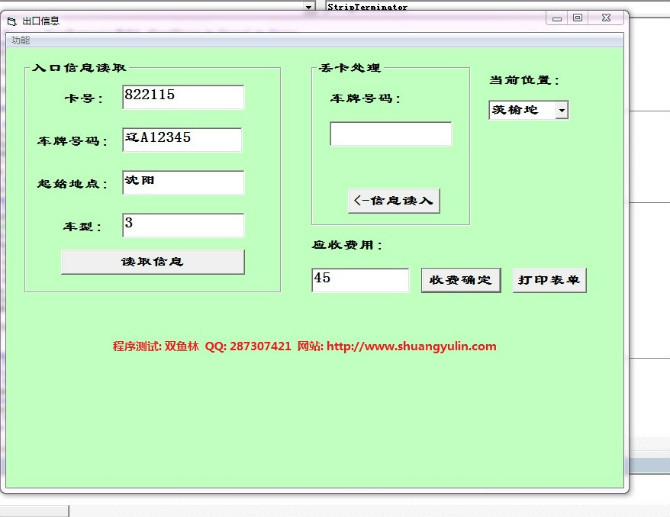Click the 起始地点 label
This screenshot has width=670, height=517.
(x=72, y=184)
